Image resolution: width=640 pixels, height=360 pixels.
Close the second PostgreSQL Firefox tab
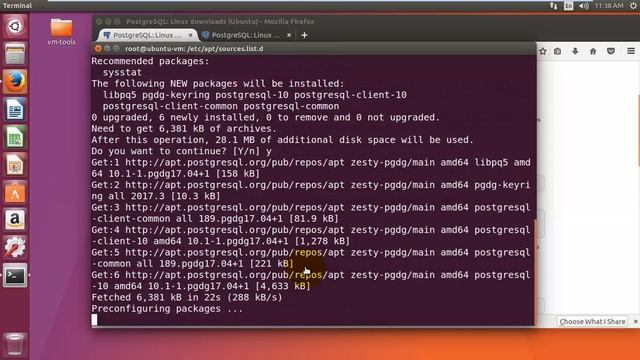[289, 36]
